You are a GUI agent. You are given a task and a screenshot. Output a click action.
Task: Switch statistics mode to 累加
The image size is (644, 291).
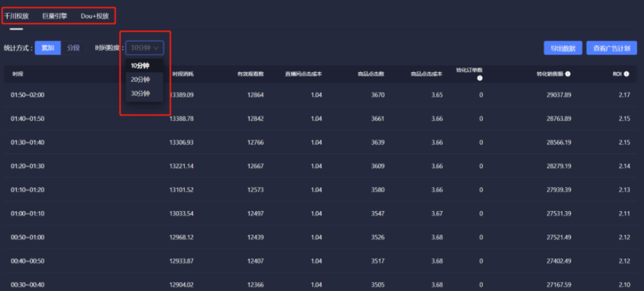48,48
